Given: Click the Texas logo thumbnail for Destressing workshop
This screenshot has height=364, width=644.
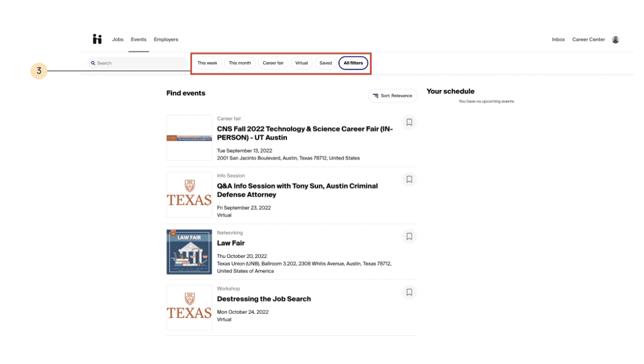Looking at the screenshot, I should [x=190, y=308].
